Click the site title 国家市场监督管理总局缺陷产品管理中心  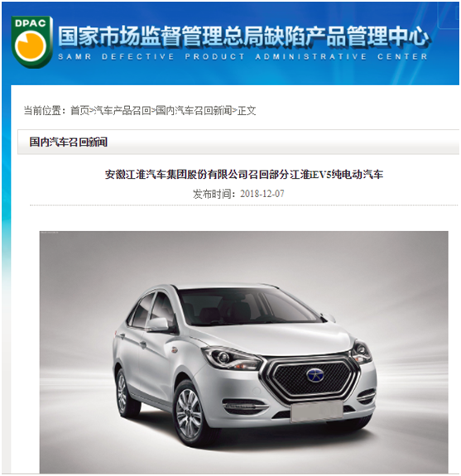click(x=243, y=36)
